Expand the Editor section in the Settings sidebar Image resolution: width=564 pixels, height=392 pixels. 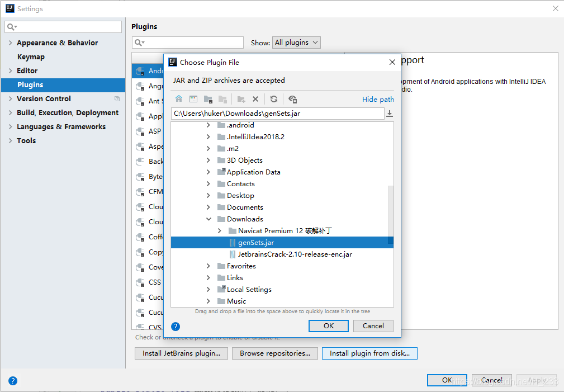[x=10, y=70]
